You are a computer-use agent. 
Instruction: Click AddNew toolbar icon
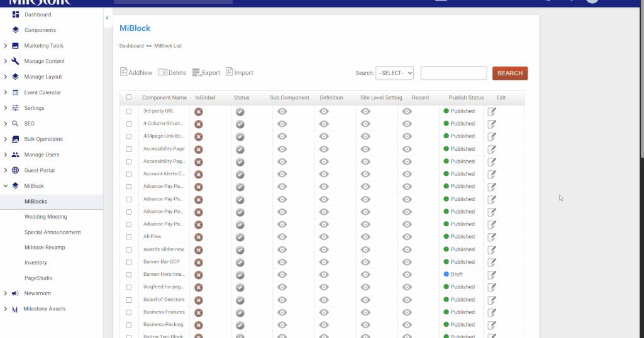124,72
